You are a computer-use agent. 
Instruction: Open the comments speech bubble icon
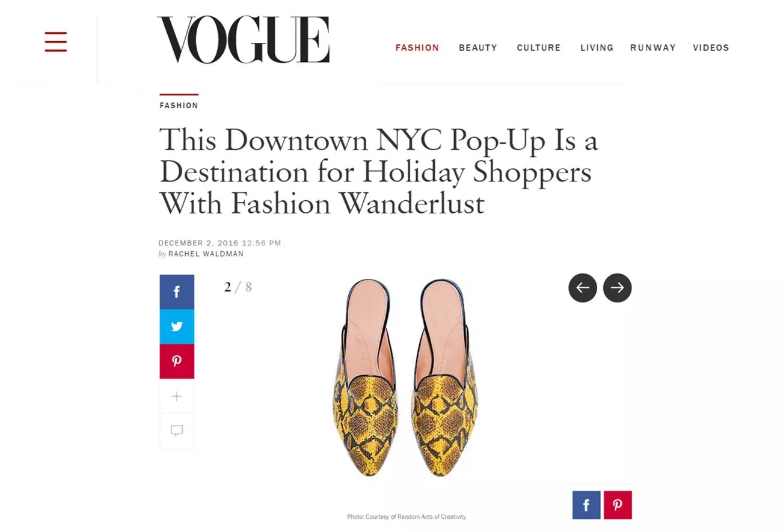point(177,430)
